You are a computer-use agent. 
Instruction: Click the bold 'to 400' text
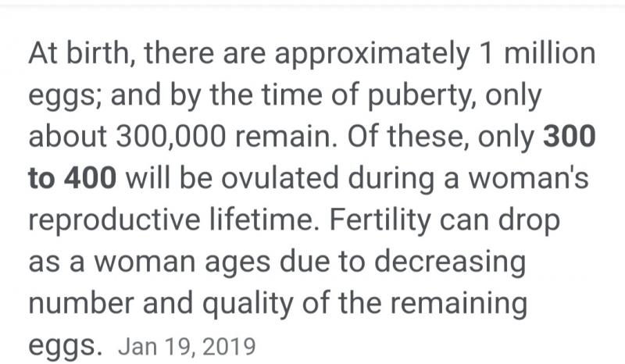(x=73, y=178)
